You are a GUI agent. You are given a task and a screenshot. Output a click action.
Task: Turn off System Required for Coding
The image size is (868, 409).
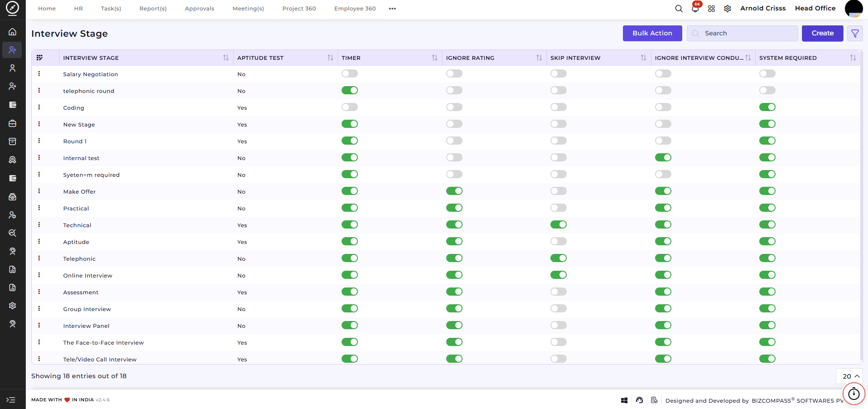click(x=767, y=107)
